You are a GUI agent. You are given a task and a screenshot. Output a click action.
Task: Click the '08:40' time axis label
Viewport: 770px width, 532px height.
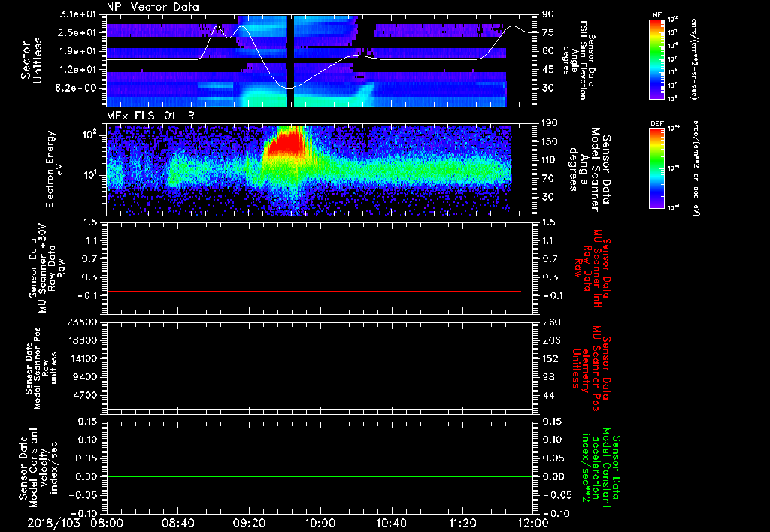[x=177, y=523]
